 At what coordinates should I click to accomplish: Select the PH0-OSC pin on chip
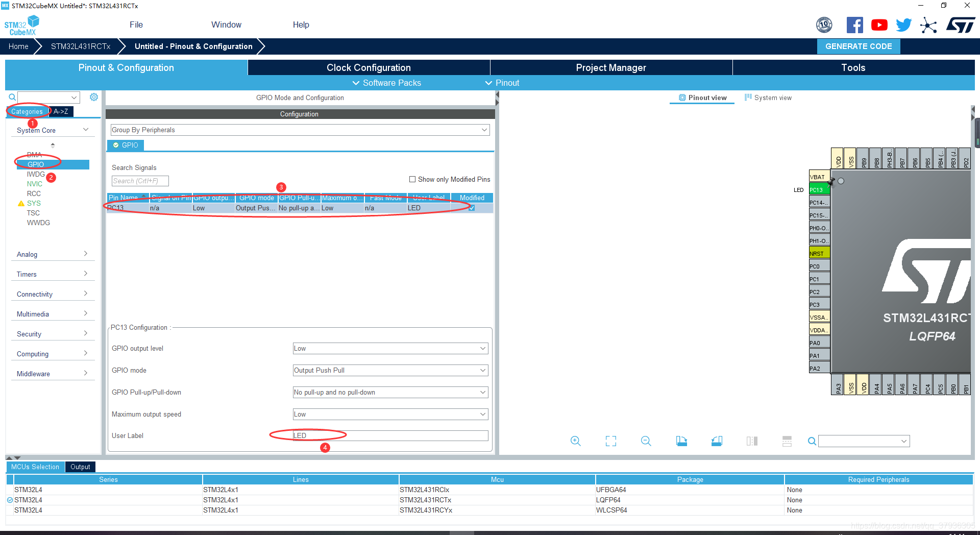coord(820,228)
